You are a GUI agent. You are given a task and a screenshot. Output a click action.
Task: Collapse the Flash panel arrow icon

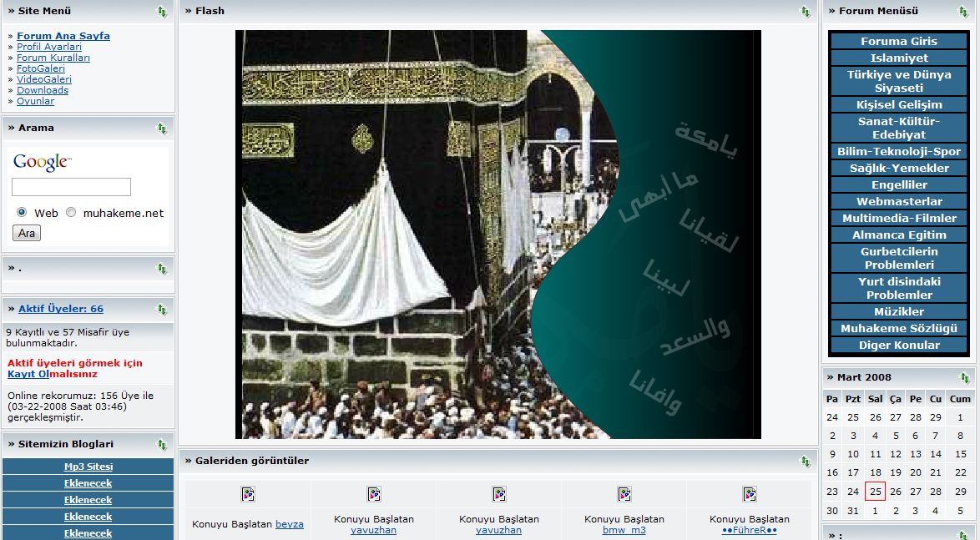pos(806,12)
